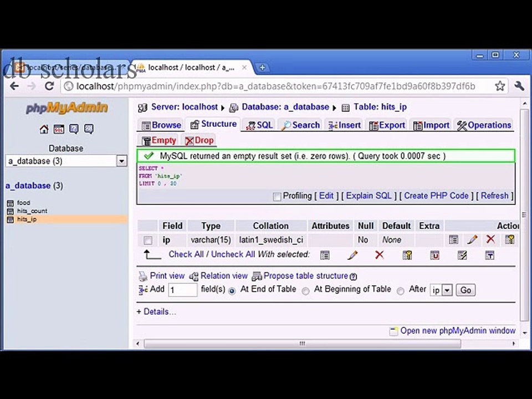Click the browser back arrow
The width and height of the screenshot is (532, 399).
click(x=14, y=86)
